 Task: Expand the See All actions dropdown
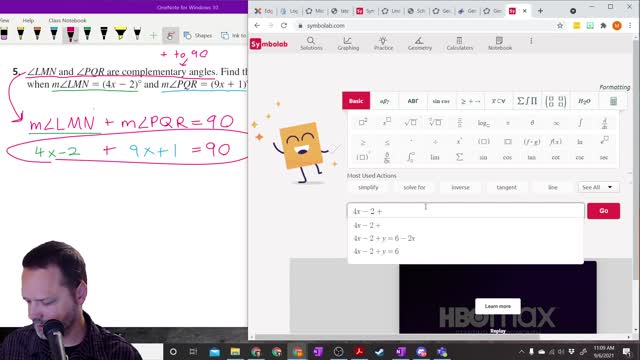598,187
